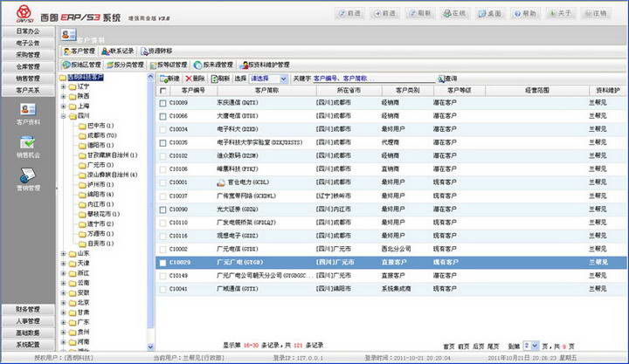
Task: Expand the 上海 tree node
Action: pyautogui.click(x=64, y=106)
